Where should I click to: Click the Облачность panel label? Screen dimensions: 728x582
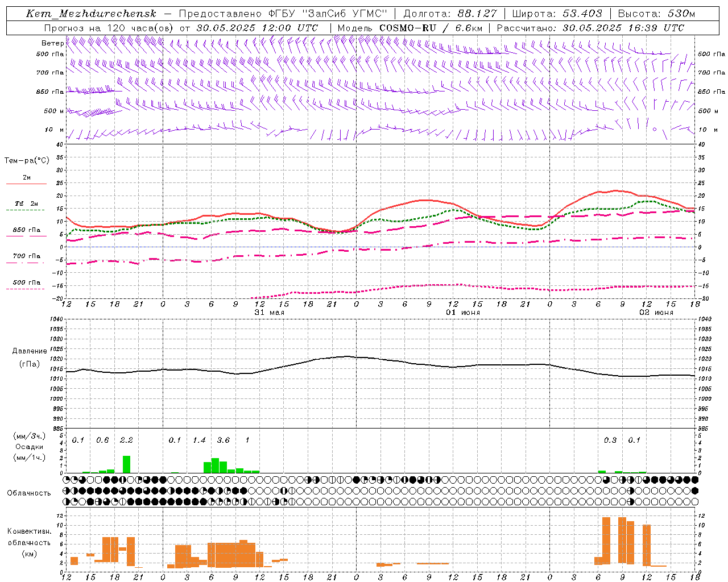tap(29, 493)
